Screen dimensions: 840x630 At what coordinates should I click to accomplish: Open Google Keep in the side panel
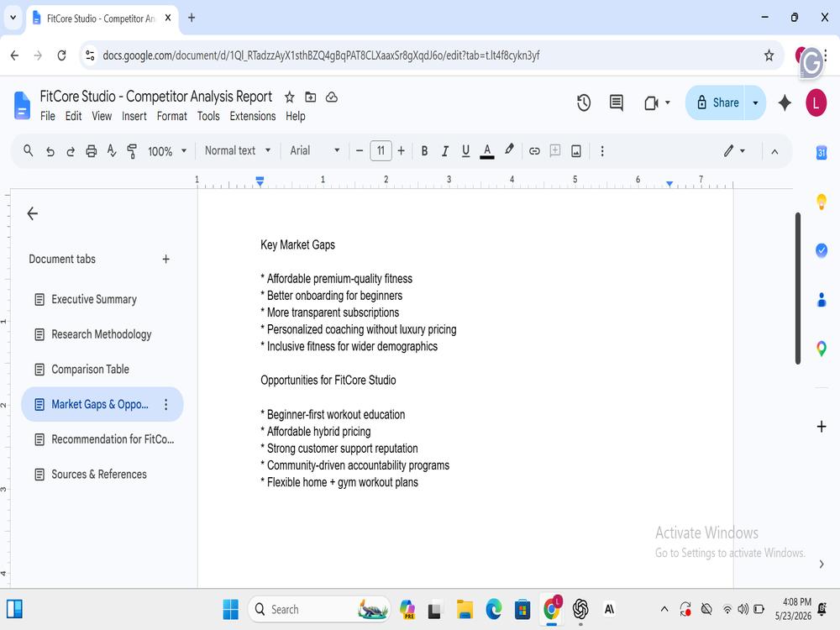822,202
